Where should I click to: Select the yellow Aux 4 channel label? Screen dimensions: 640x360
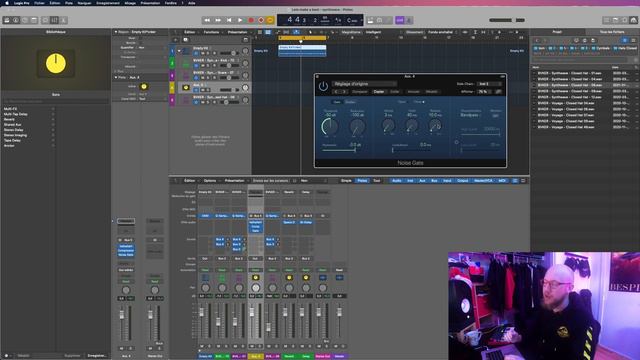tap(256, 356)
